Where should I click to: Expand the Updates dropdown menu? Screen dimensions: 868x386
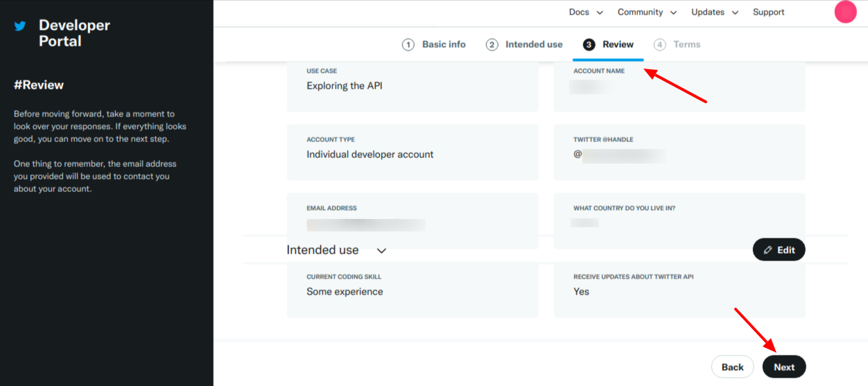point(714,12)
